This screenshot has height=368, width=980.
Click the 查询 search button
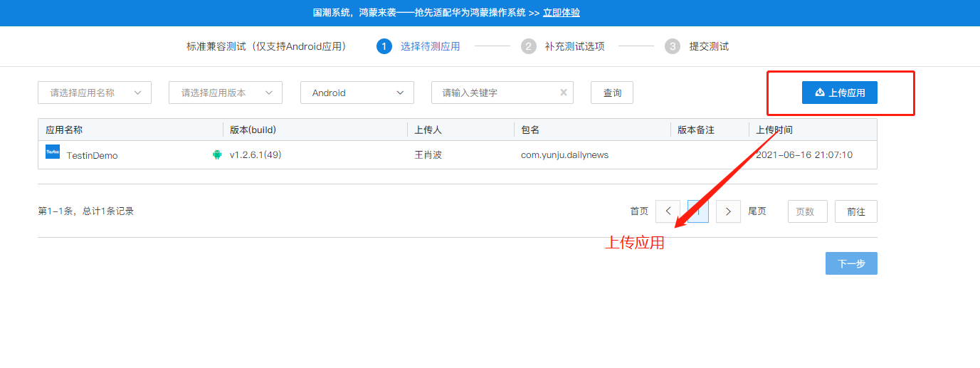coord(612,93)
